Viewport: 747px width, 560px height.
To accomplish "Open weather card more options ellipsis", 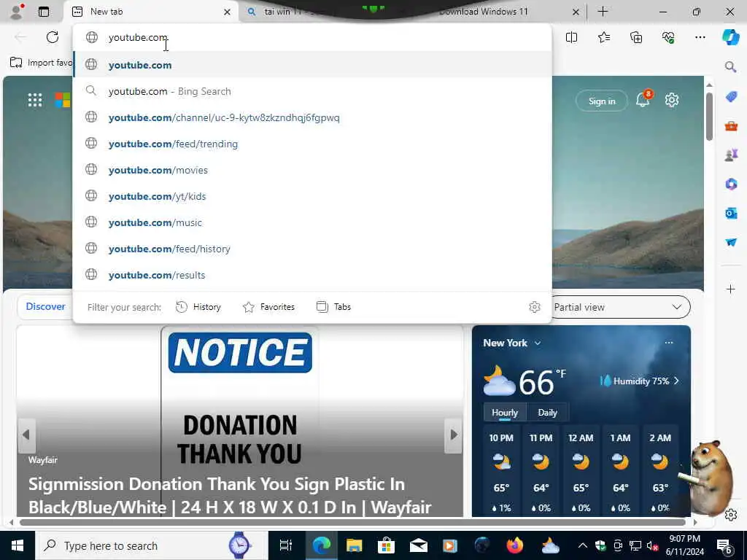I will pos(669,343).
